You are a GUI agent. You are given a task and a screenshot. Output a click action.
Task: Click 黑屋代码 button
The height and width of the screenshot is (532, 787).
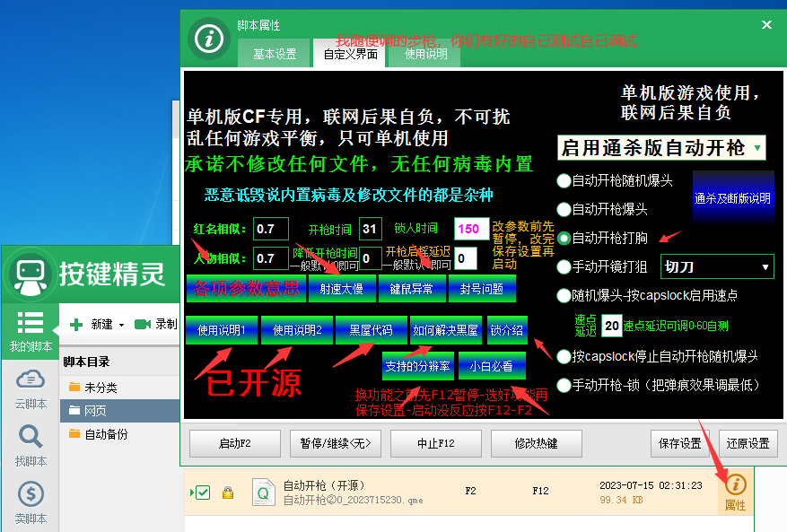point(371,330)
